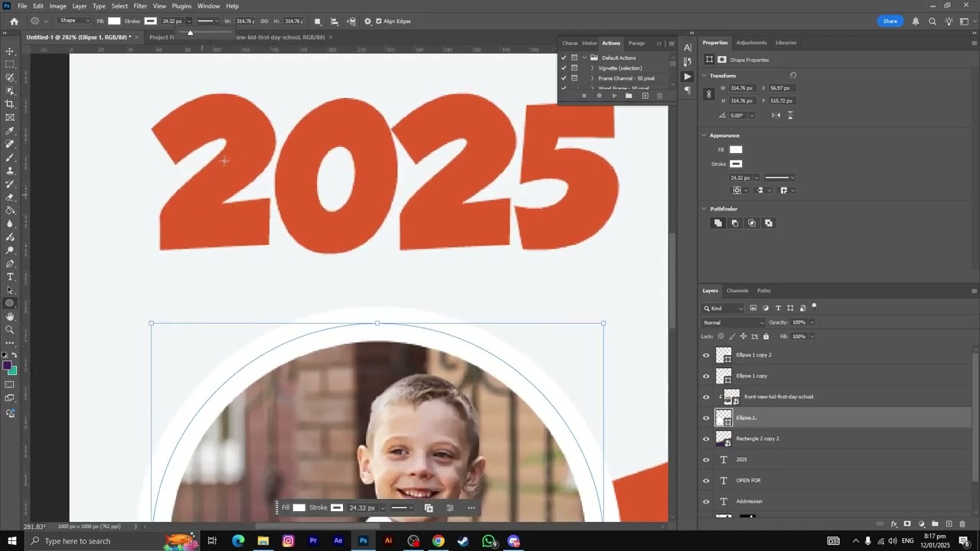The width and height of the screenshot is (980, 551).
Task: Select the Pen tool
Action: 10,263
